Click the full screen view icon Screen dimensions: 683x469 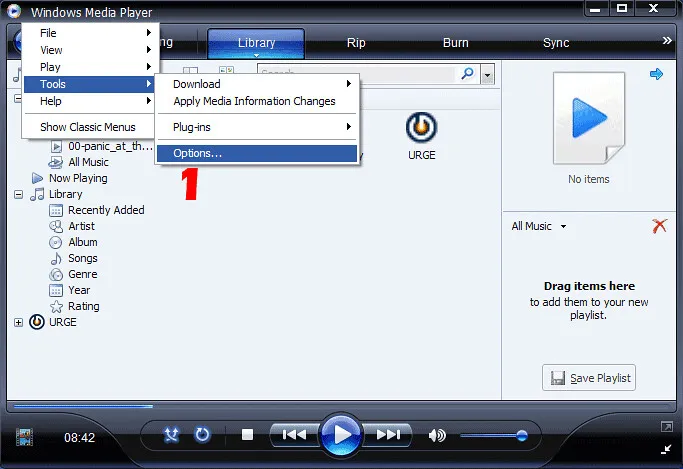tap(666, 427)
